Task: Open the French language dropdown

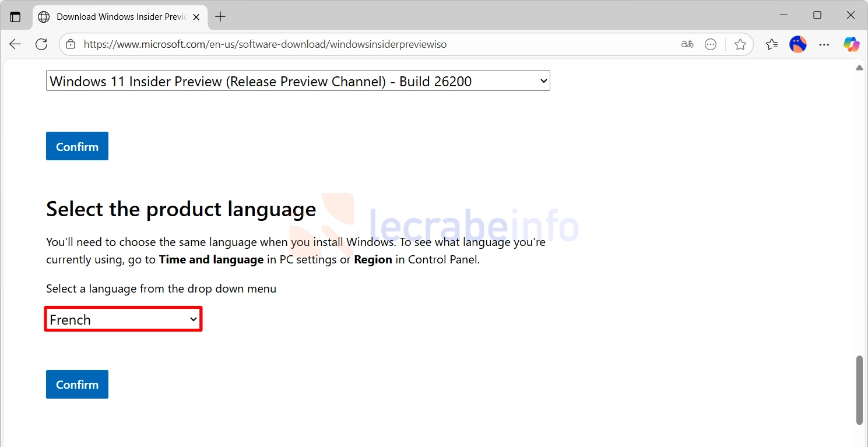Action: coord(123,319)
